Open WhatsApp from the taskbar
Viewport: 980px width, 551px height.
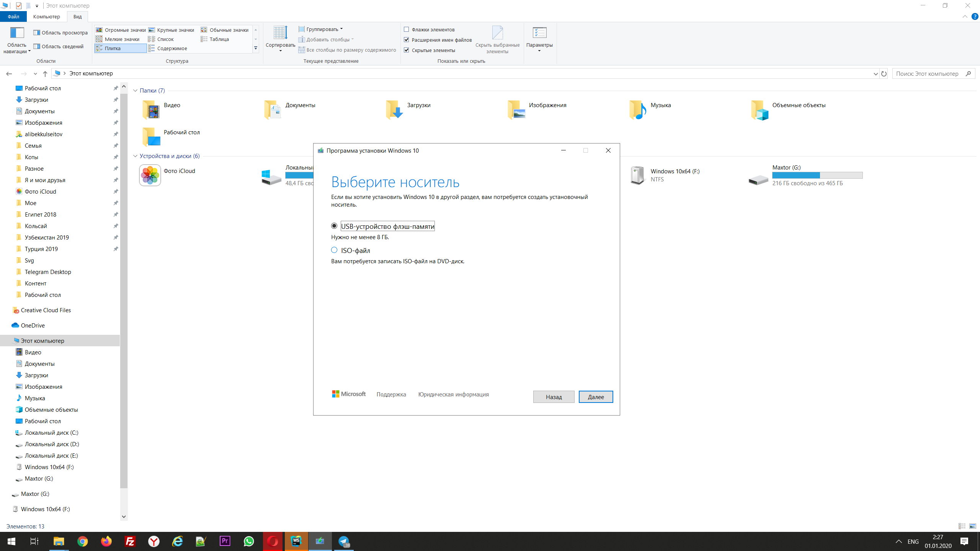tap(249, 541)
